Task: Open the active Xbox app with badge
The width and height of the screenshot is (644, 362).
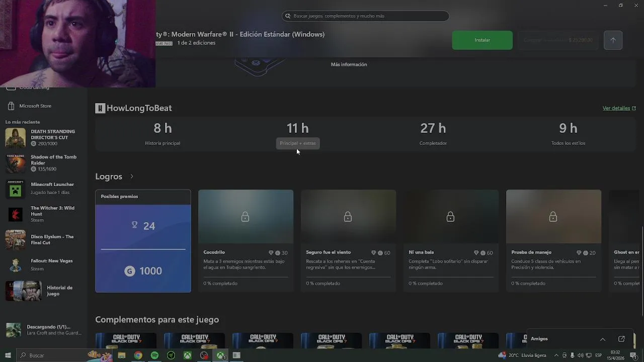Action: coord(220,355)
